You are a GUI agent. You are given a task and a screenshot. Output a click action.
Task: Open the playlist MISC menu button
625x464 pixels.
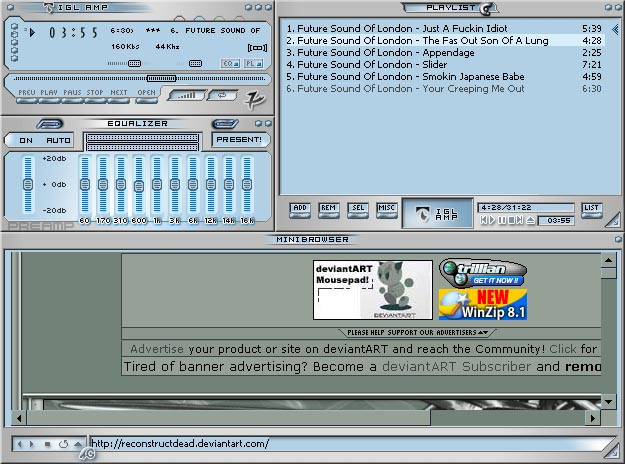point(386,210)
